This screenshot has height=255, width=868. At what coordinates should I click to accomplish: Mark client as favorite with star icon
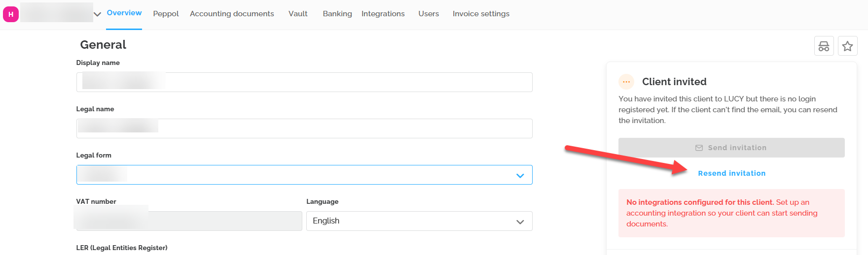847,46
